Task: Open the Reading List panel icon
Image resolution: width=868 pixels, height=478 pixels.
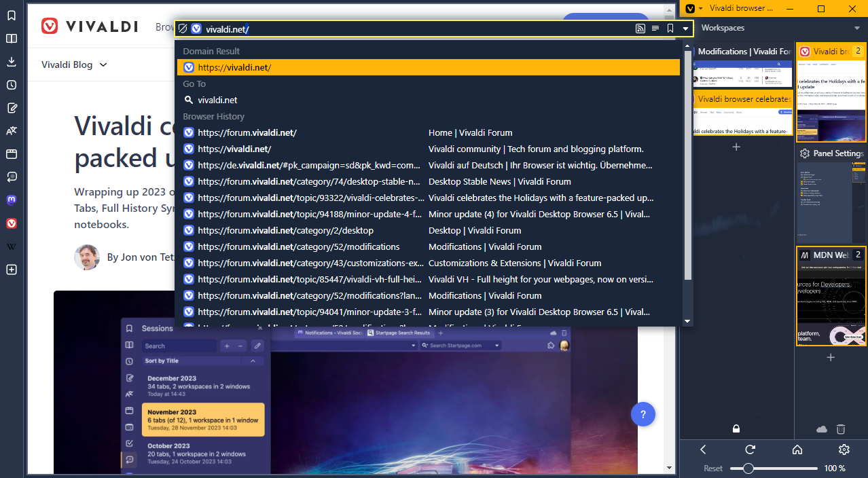Action: coord(12,39)
